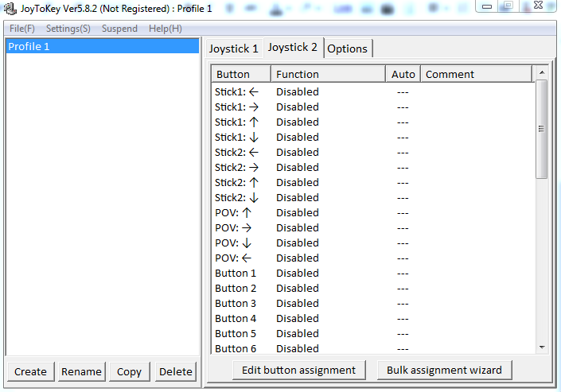561x392 pixels.
Task: Select the Button 5 row
Action: point(372,334)
